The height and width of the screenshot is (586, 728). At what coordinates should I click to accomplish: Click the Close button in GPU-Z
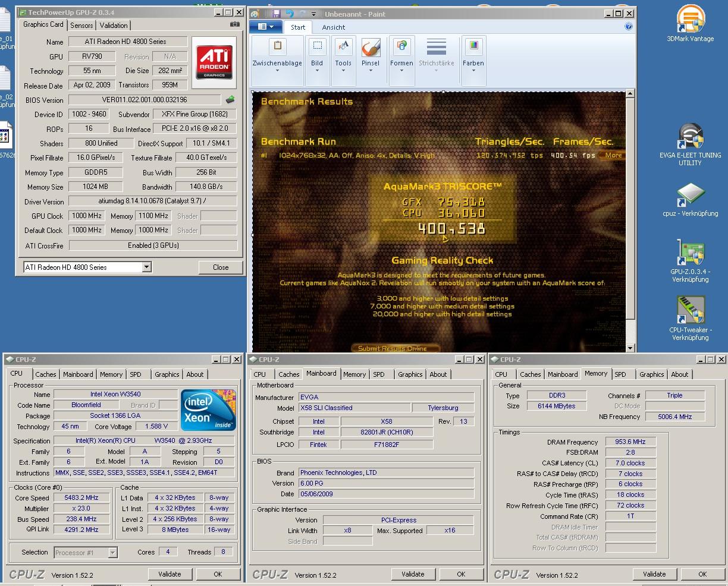[221, 267]
